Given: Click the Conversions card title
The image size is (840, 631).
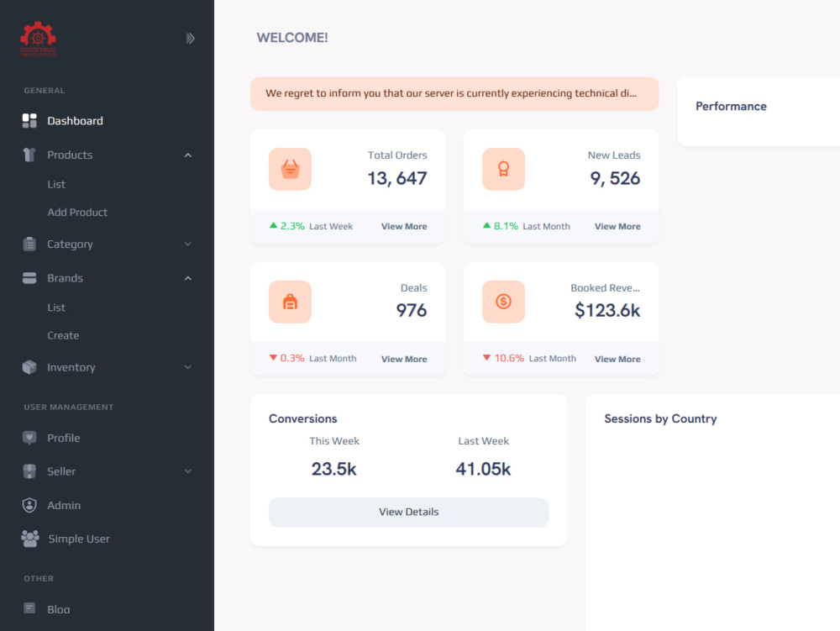Looking at the screenshot, I should [302, 418].
